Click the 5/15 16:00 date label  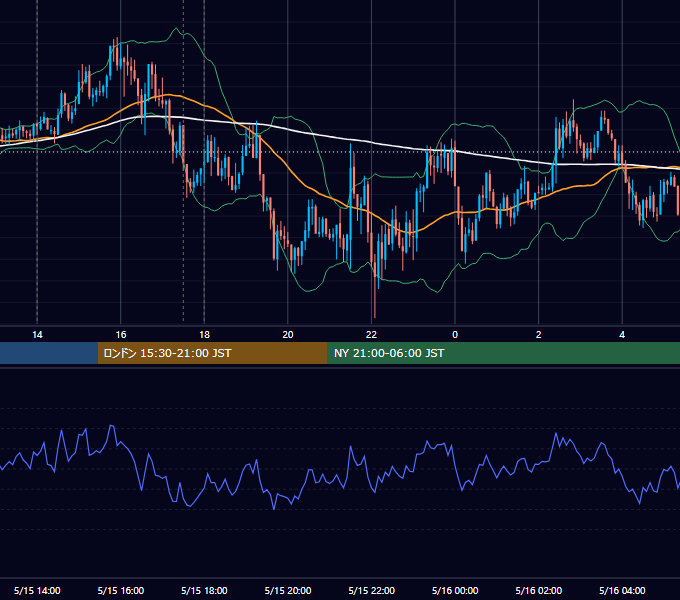coord(121,590)
